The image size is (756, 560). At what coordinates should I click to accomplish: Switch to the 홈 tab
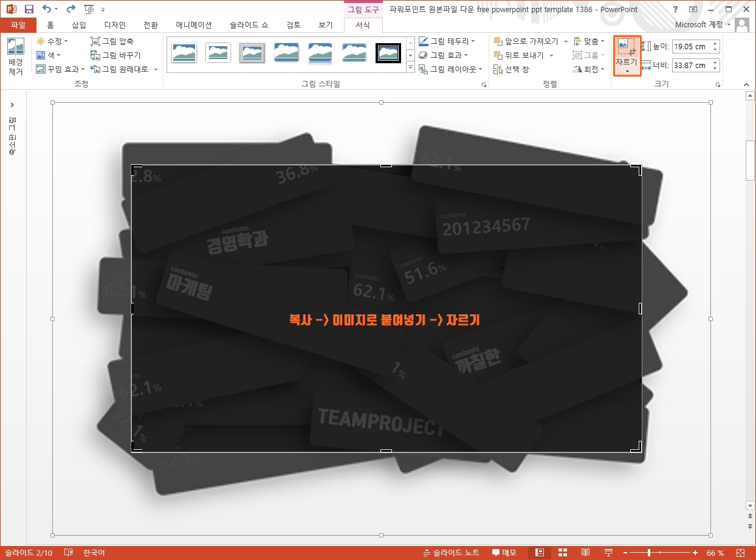50,25
